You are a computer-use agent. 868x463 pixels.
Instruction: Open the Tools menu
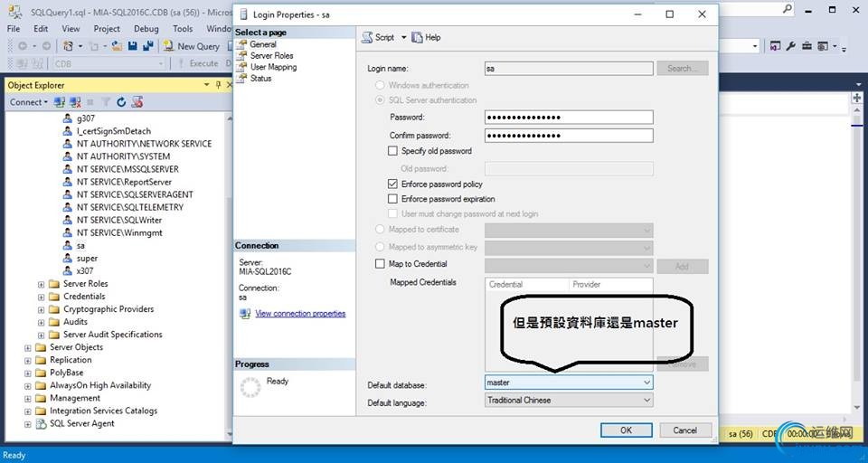(x=183, y=29)
